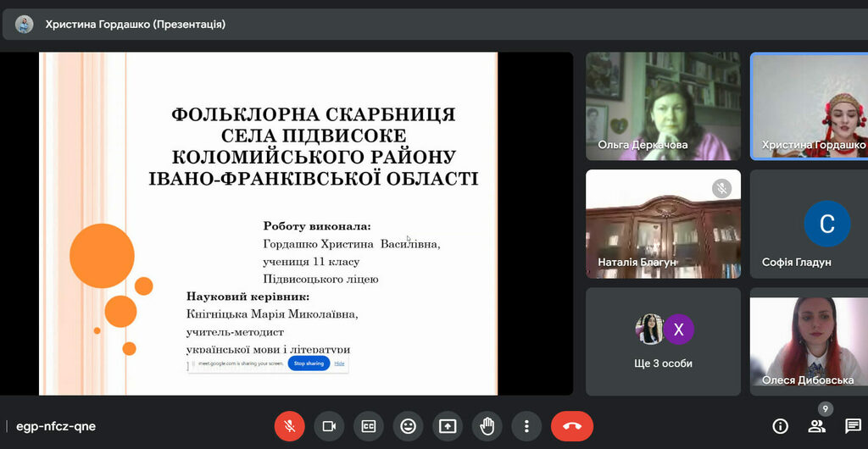The height and width of the screenshot is (449, 868).
Task: Select Ольга Деркачова video tile
Action: (663, 106)
